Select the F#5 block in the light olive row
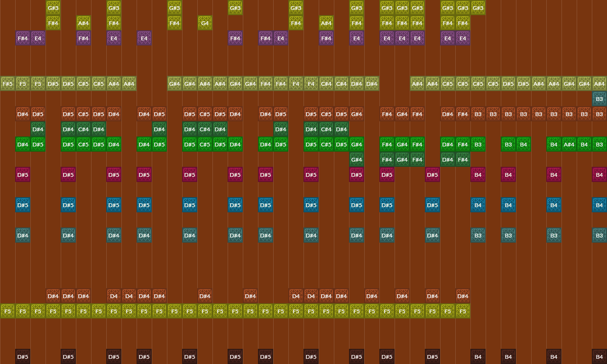Image resolution: width=607 pixels, height=364 pixels. tap(8, 84)
